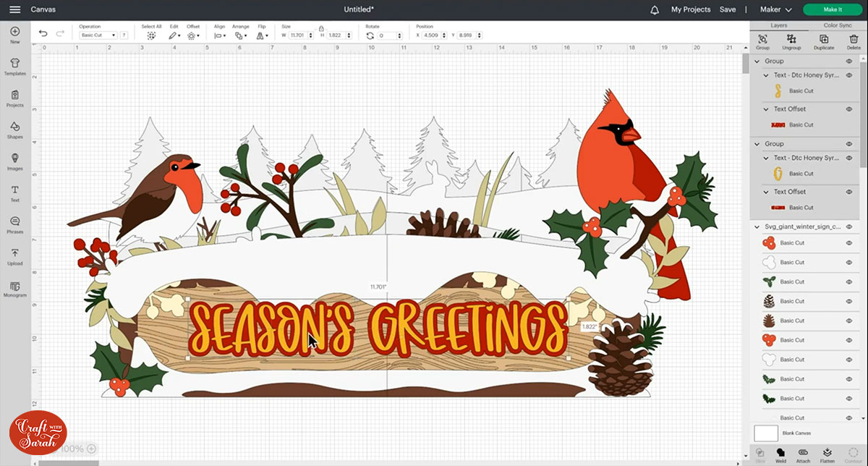Viewport: 868px width, 466px height.
Task: Hide the Svg_giant_winter_sign layer group
Action: [849, 227]
